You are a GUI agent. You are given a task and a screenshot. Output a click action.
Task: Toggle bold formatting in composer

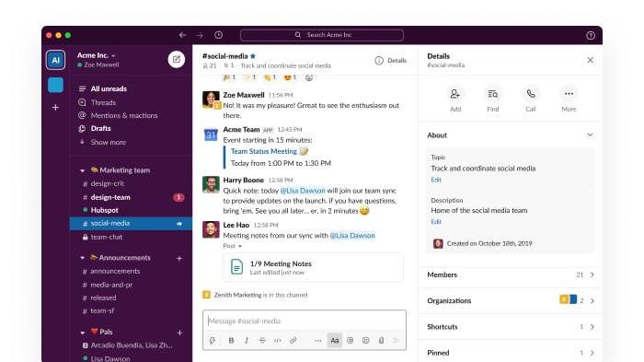click(x=231, y=340)
